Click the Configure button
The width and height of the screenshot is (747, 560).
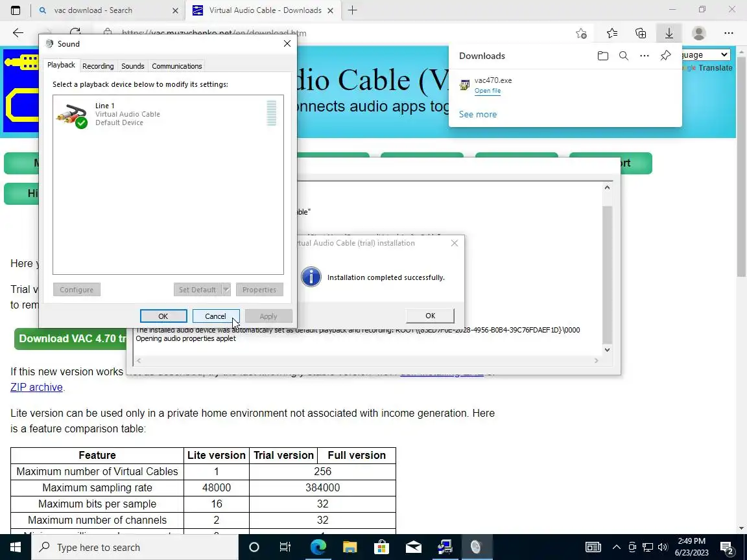[77, 290]
